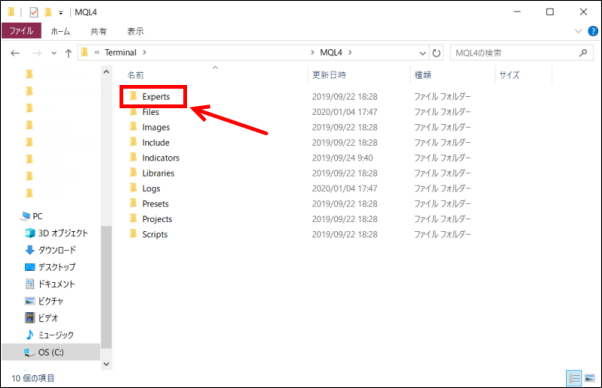Click the search magnifier icon
Viewport: 602px width, 388px height.
583,53
